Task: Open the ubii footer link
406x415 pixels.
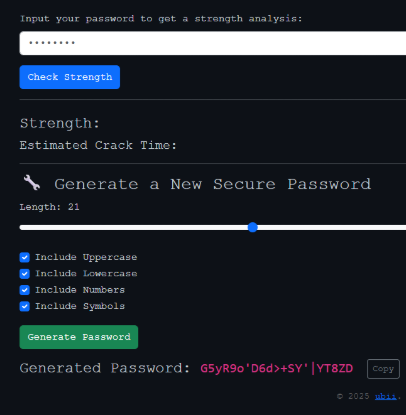Action: (x=386, y=396)
